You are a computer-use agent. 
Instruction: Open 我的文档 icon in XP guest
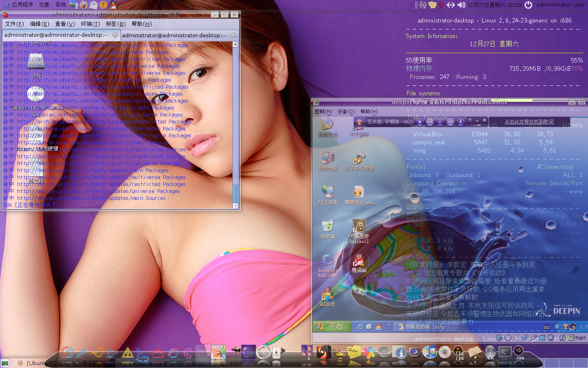click(x=327, y=127)
